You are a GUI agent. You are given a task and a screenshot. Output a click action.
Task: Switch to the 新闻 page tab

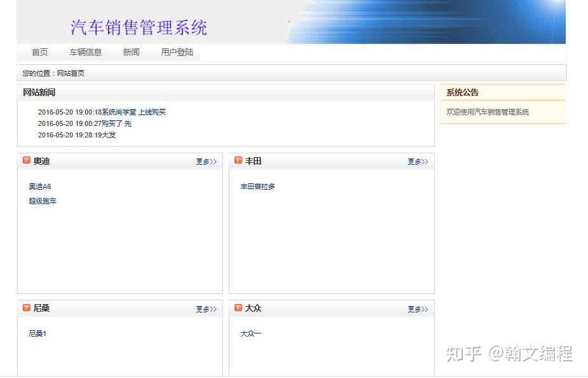(x=130, y=52)
